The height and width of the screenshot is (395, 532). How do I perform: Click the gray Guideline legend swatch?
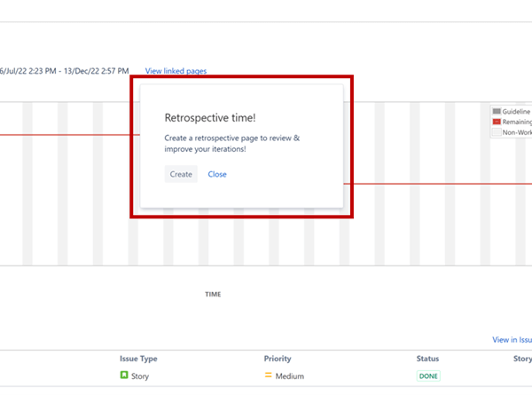(497, 112)
